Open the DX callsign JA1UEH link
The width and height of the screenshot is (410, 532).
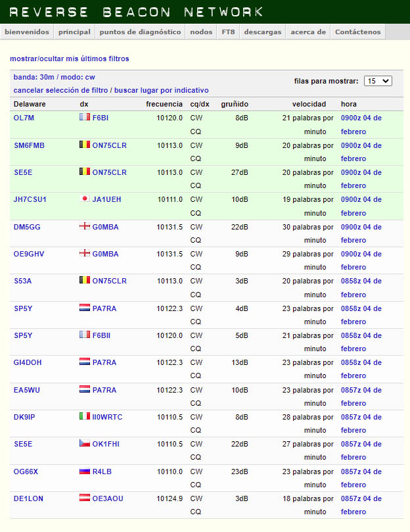pyautogui.click(x=106, y=200)
